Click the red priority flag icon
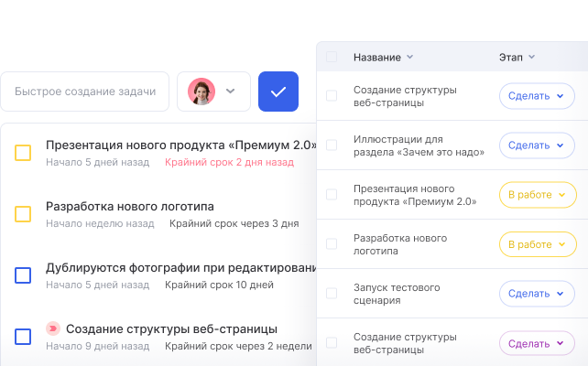588x366 pixels. click(x=53, y=328)
